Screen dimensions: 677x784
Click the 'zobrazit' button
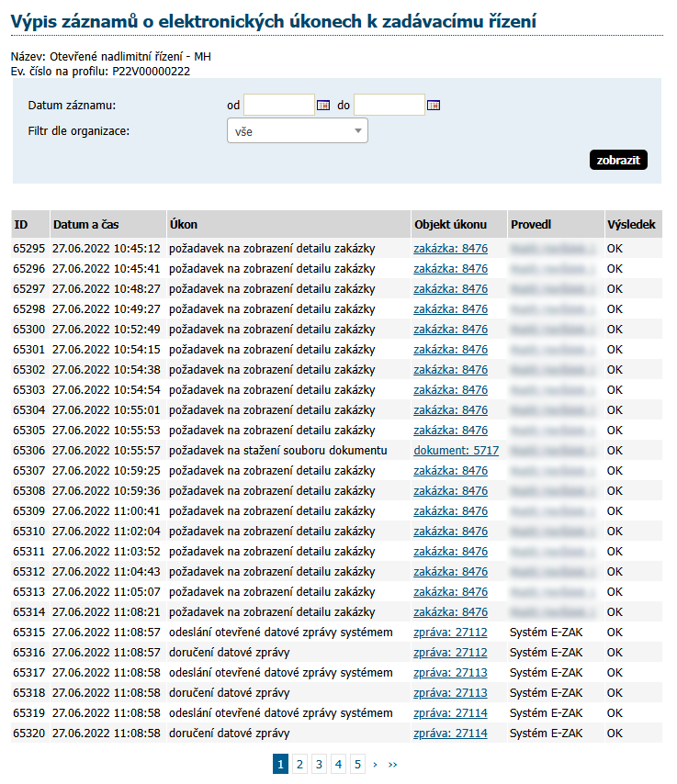click(x=618, y=161)
